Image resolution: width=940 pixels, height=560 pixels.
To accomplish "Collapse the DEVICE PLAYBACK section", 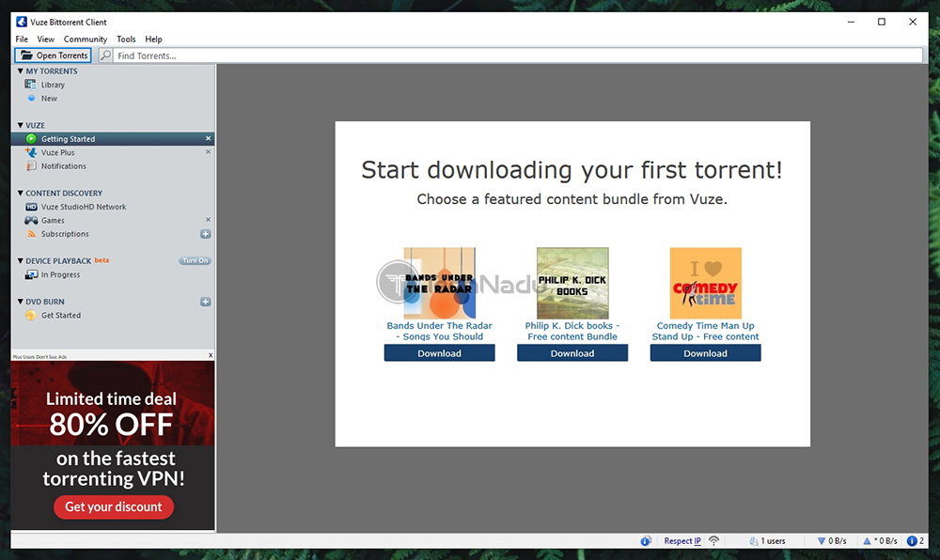I will (x=21, y=260).
